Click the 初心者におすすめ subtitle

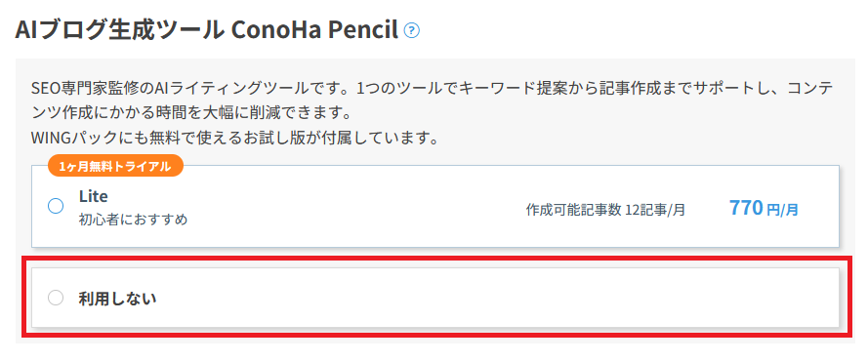[133, 220]
